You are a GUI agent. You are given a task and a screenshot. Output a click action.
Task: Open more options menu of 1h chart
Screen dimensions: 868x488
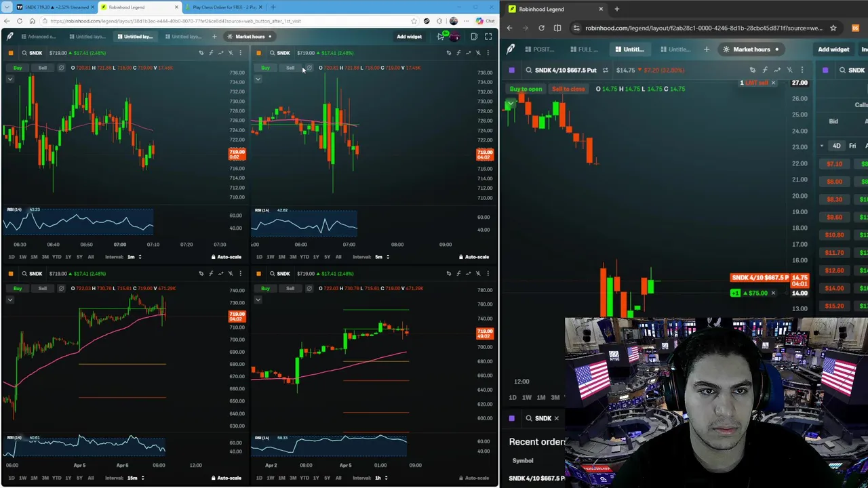click(488, 274)
